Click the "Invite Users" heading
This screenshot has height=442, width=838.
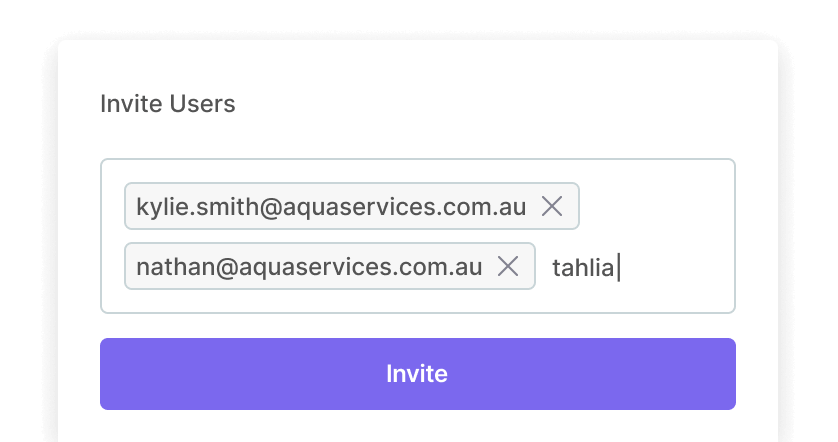tap(168, 104)
